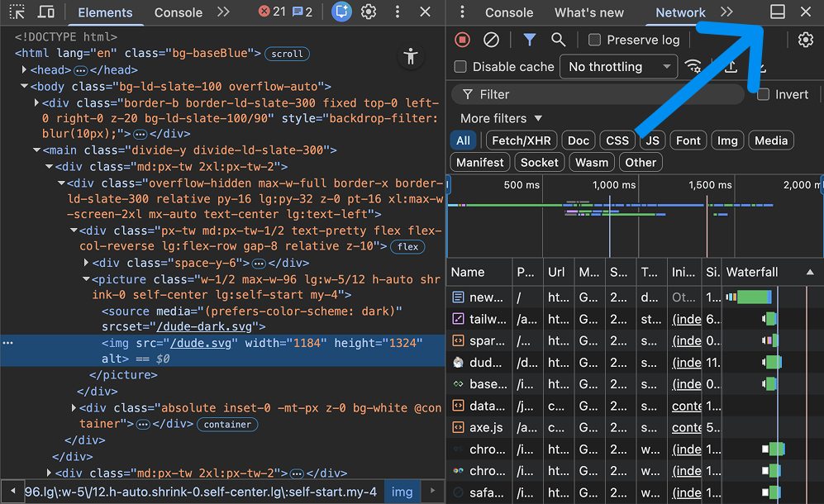Image resolution: width=824 pixels, height=504 pixels.
Task: Filter requests by Fetch/XHR
Action: point(521,140)
